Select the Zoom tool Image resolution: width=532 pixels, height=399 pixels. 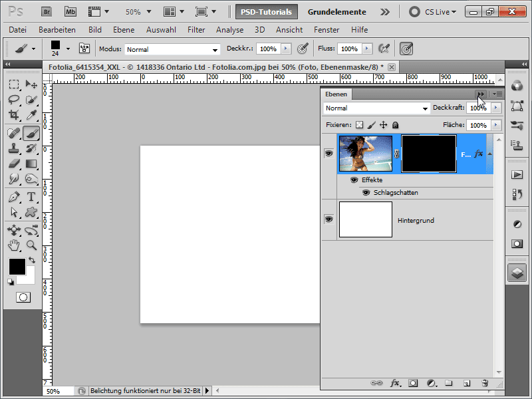31,245
